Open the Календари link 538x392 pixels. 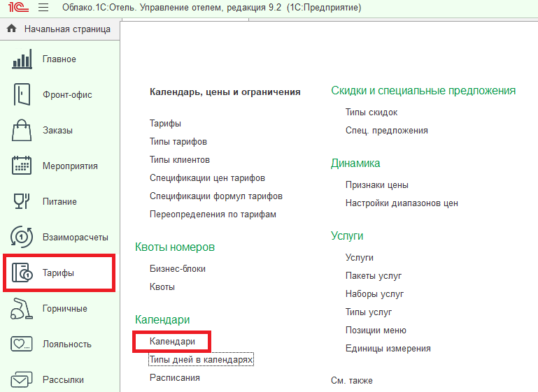(172, 341)
